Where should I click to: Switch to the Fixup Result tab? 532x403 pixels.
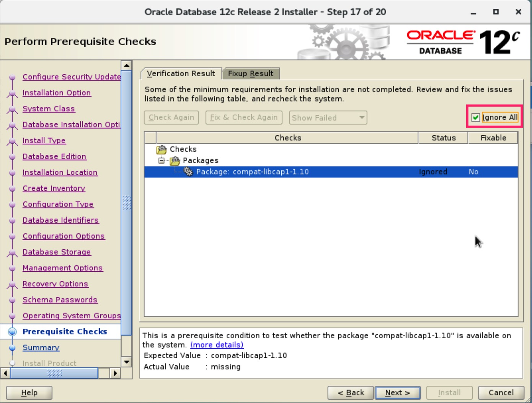pyautogui.click(x=251, y=74)
